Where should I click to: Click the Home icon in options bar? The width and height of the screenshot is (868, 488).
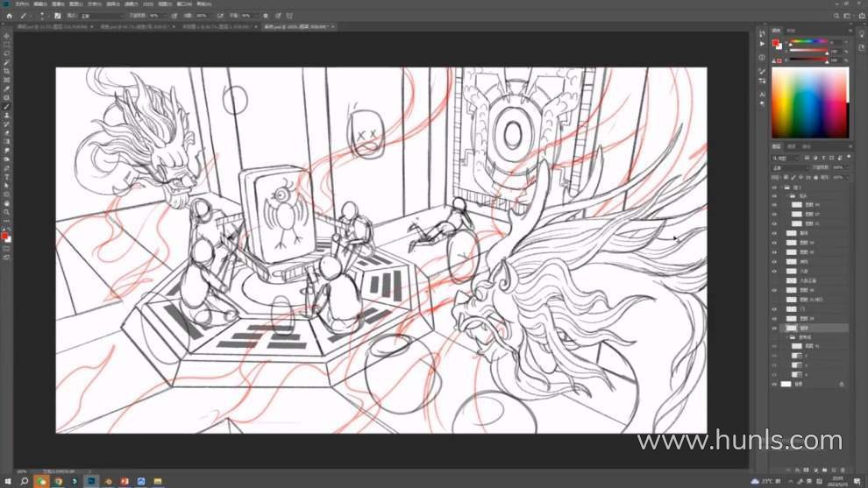point(9,16)
